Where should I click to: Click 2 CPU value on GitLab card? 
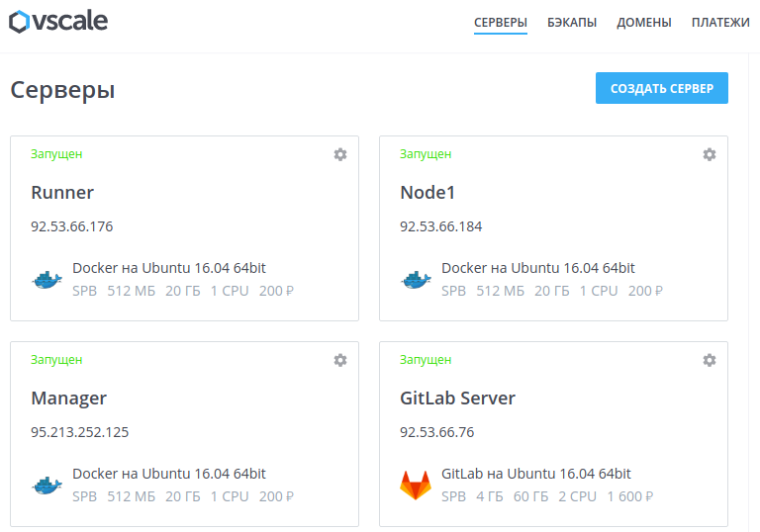pos(577,496)
